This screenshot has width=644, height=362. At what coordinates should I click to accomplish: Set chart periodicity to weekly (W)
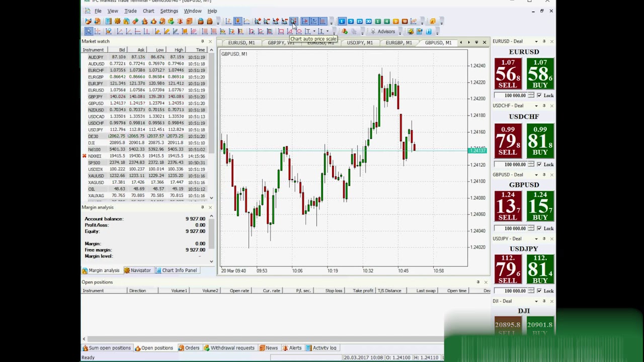pos(405,21)
